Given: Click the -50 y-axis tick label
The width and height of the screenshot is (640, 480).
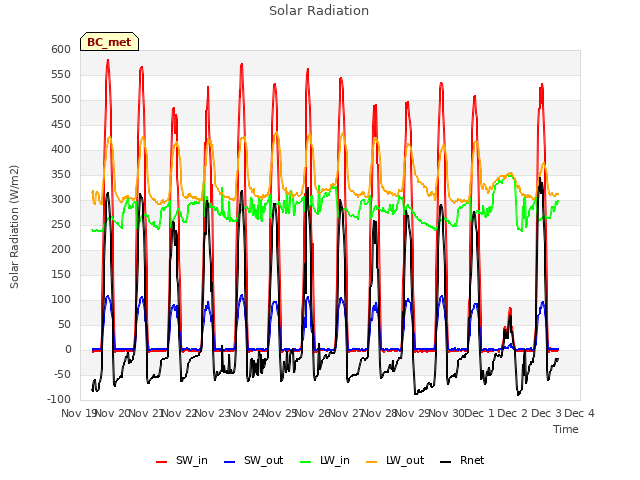Looking at the screenshot, I should click(x=61, y=375).
